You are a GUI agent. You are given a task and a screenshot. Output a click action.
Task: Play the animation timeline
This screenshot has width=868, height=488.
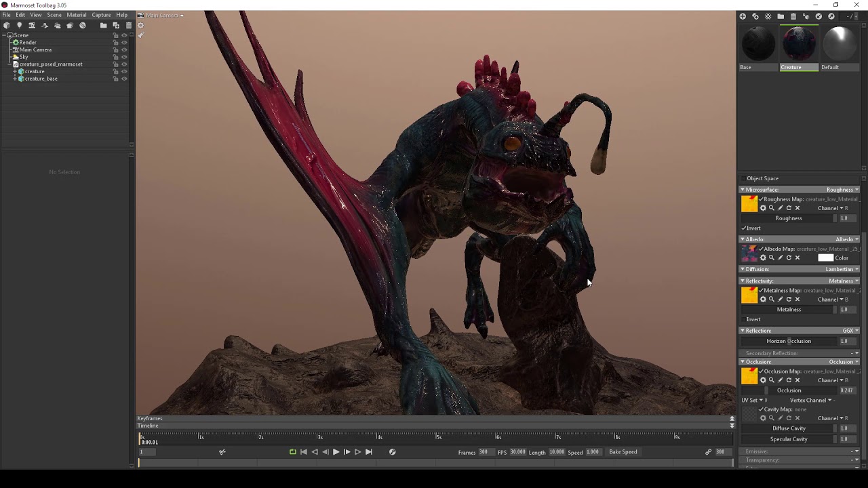(336, 452)
